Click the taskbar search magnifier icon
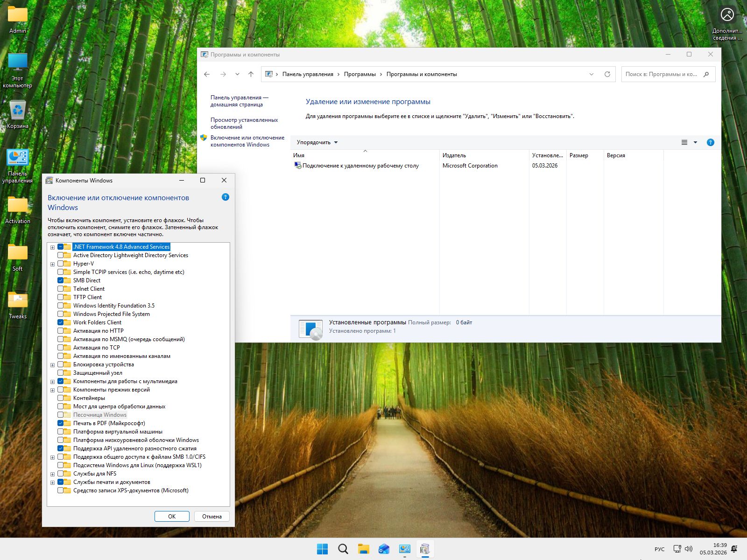 (x=343, y=549)
